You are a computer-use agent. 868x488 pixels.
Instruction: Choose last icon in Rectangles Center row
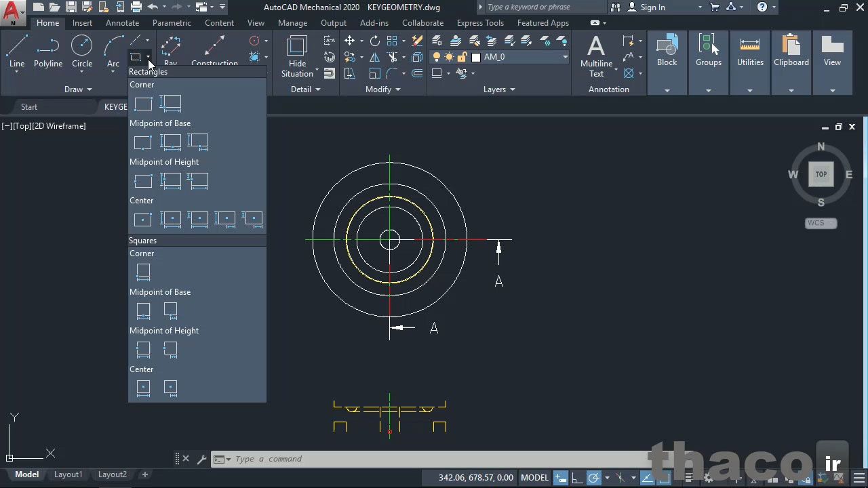253,219
